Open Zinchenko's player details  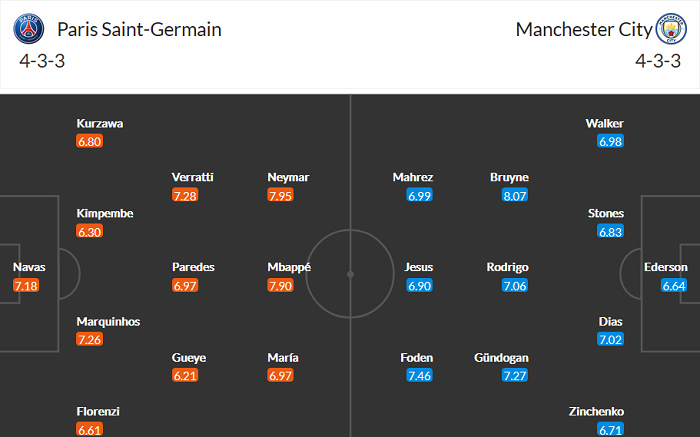[x=595, y=411]
